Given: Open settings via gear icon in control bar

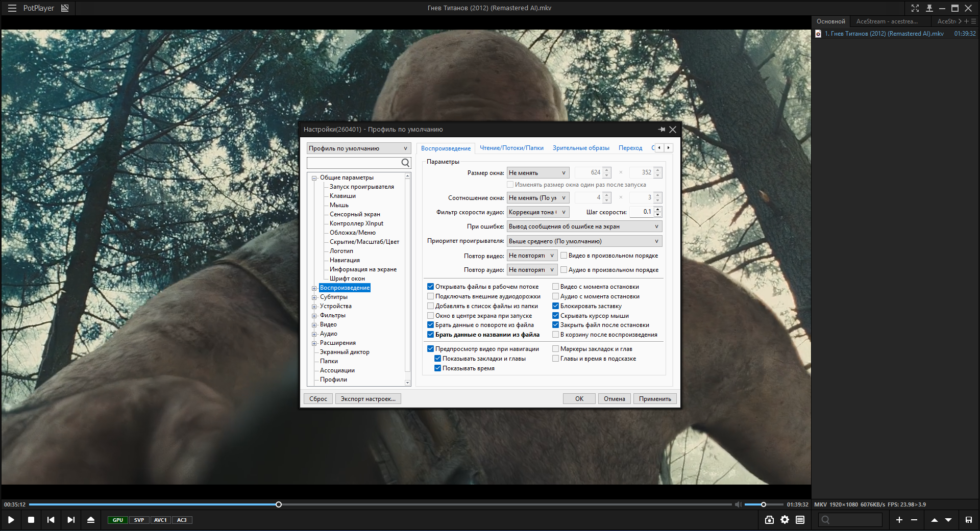Looking at the screenshot, I should (x=785, y=520).
